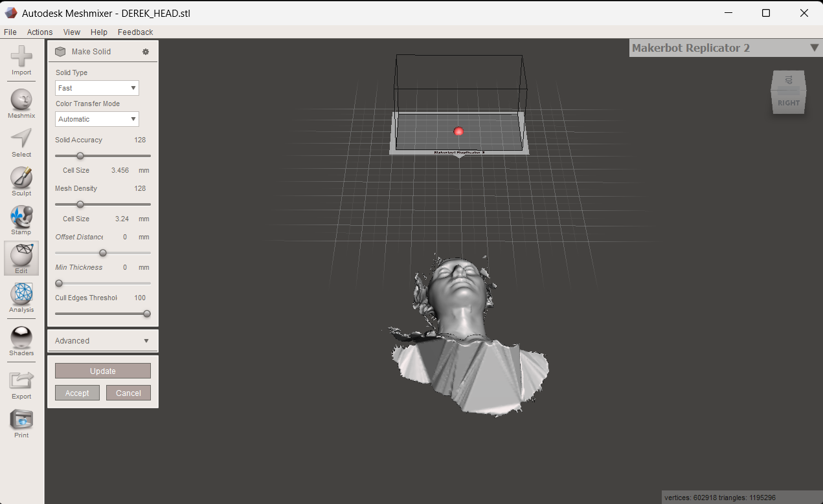Click the Make Solid panel title
823x504 pixels.
pyautogui.click(x=91, y=52)
